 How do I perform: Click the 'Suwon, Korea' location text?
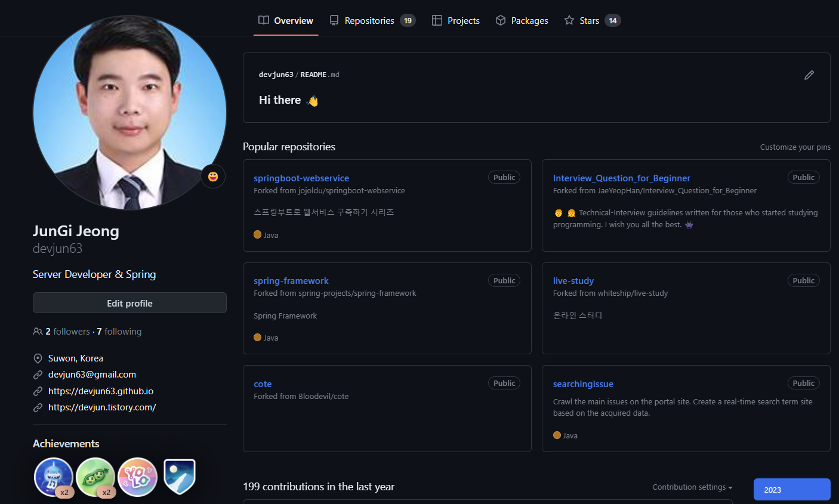(76, 358)
